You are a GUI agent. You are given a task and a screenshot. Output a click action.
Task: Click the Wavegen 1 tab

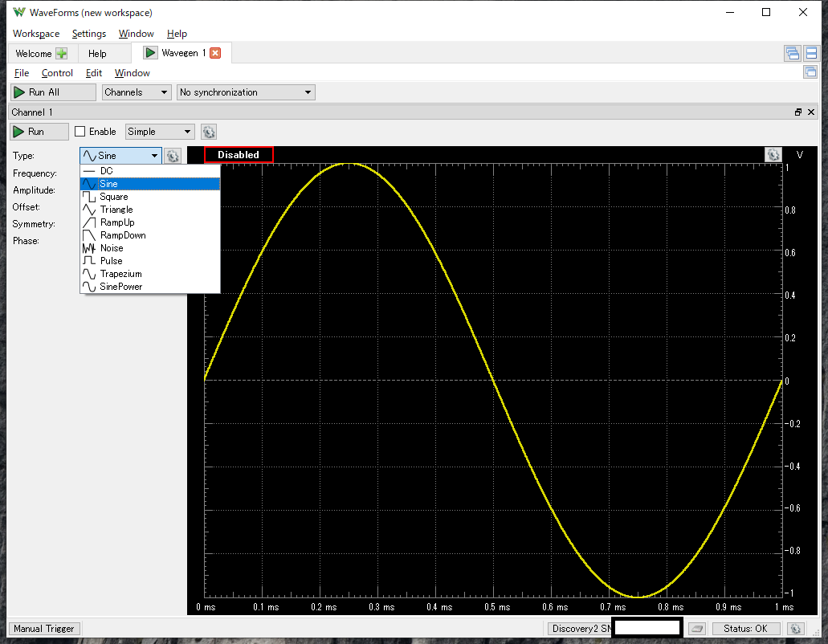(x=183, y=53)
